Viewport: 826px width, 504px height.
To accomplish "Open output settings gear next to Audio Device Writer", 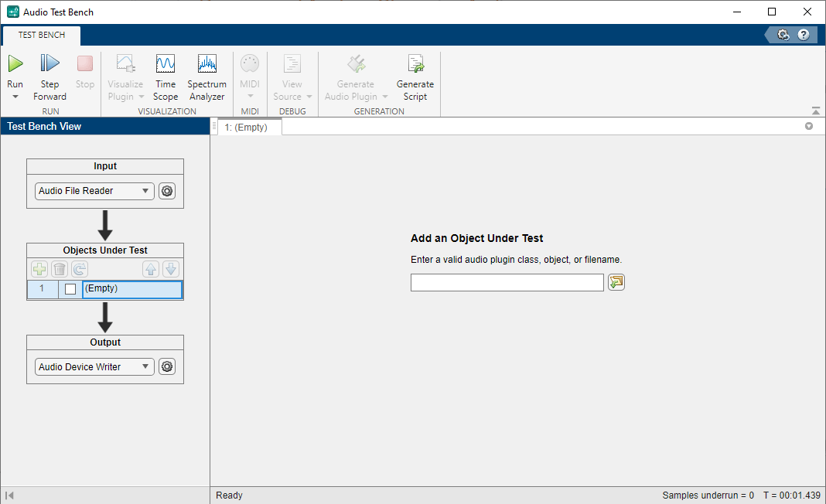I will [167, 367].
